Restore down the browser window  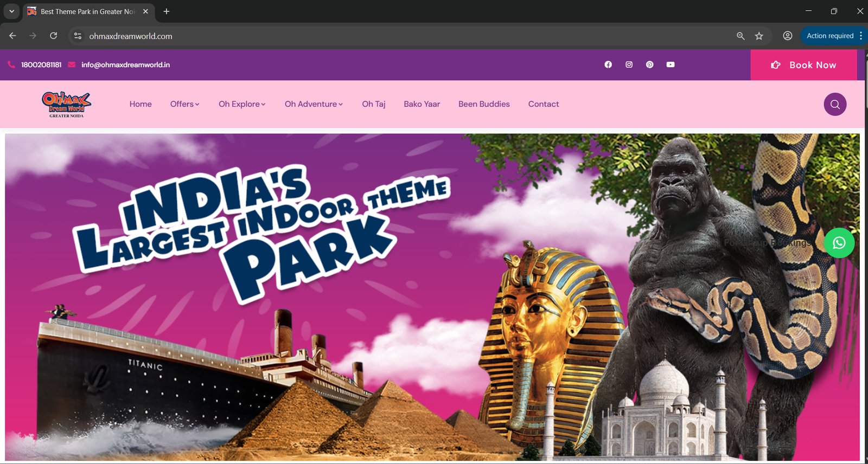834,11
